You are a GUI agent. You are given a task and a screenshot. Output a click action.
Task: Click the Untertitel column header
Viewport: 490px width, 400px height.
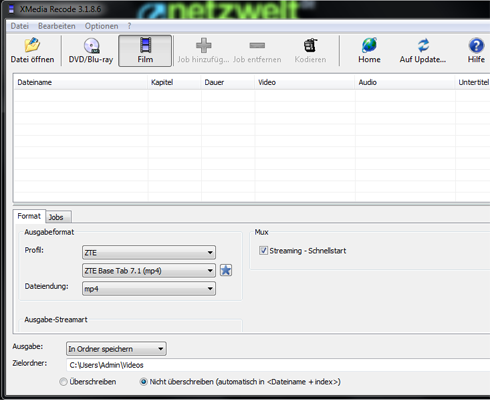point(473,82)
